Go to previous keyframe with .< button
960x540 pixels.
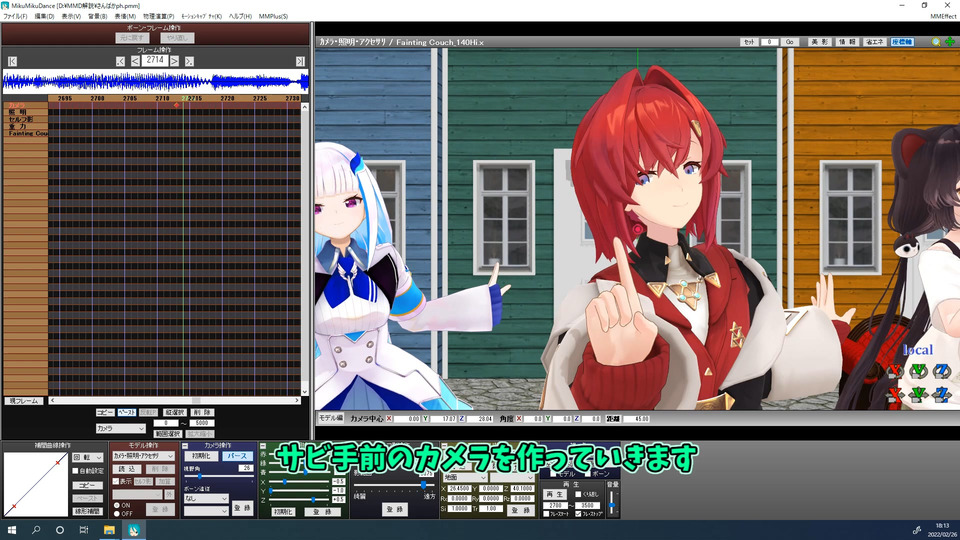120,61
